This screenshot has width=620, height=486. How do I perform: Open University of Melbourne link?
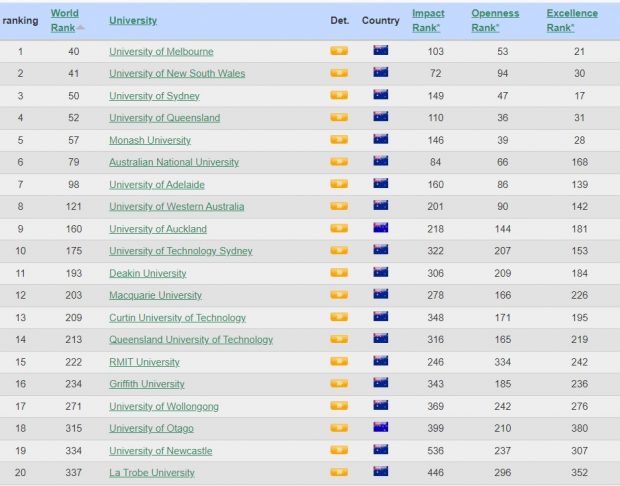click(x=161, y=51)
